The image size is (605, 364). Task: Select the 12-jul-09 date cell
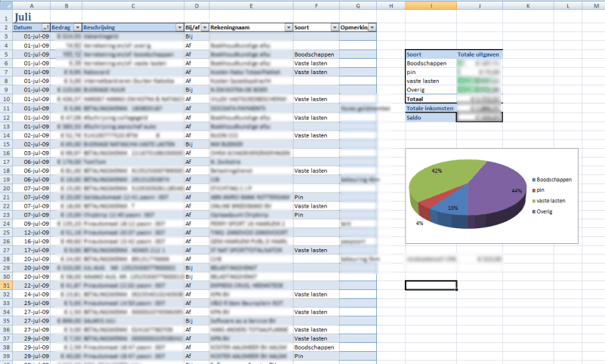[31, 233]
